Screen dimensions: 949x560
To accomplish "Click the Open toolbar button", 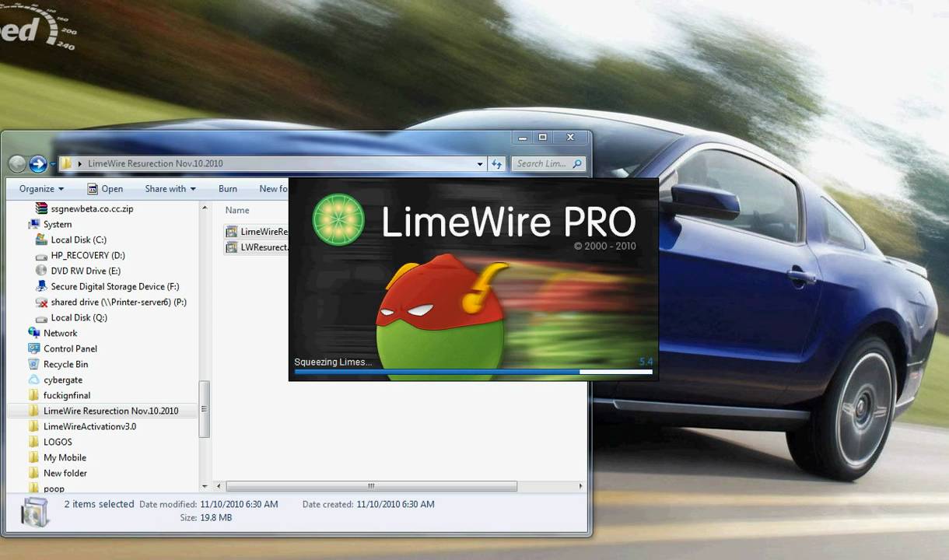I will point(105,189).
